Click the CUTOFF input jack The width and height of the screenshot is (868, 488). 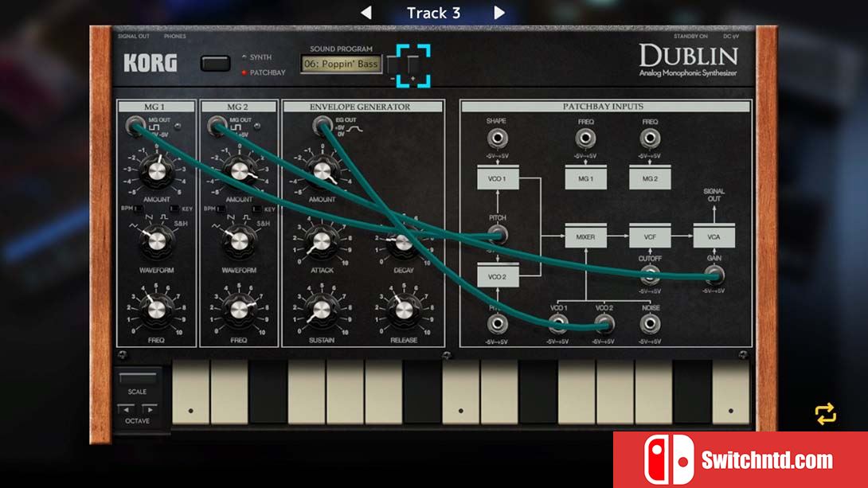coord(650,274)
